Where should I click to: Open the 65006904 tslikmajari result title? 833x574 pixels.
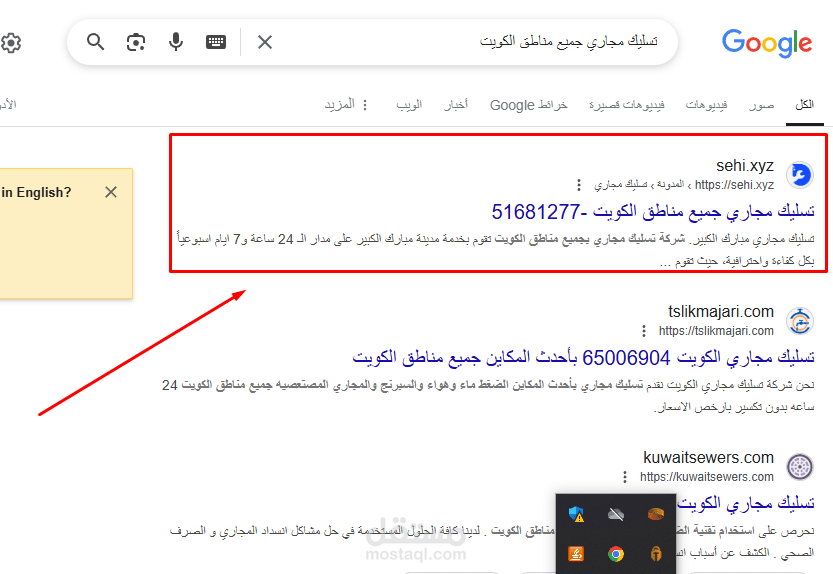click(583, 358)
